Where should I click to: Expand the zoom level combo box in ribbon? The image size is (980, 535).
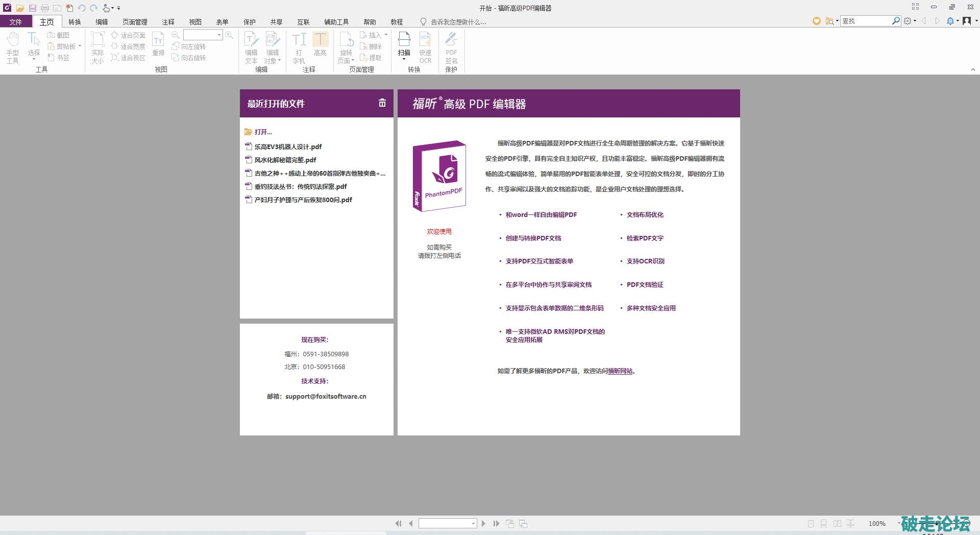(219, 35)
